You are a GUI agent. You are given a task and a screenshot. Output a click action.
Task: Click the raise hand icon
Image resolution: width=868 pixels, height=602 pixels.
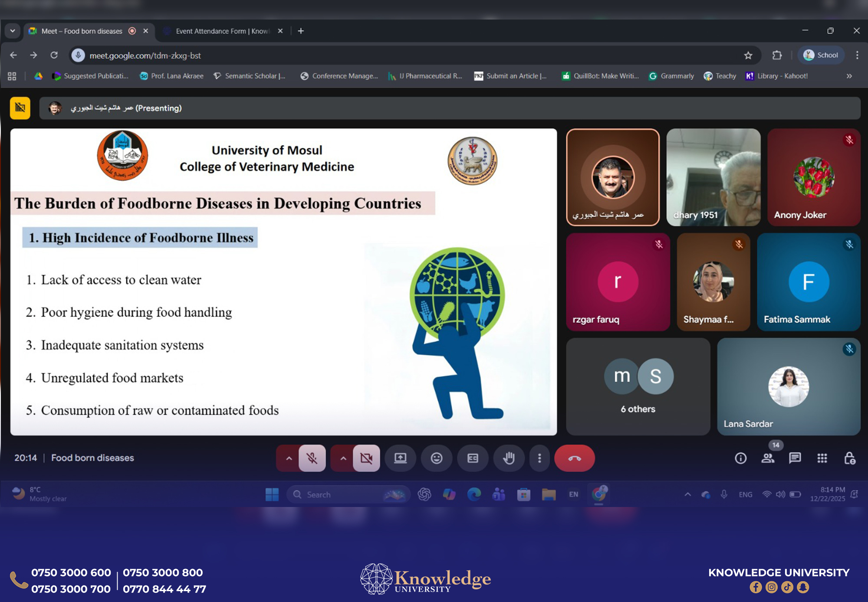[509, 458]
